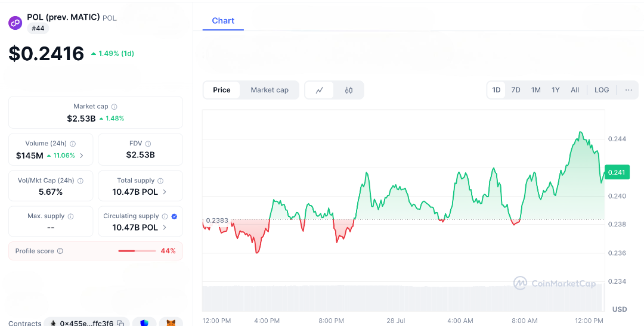This screenshot has width=644, height=326.
Task: Select the 1D time range
Action: tap(496, 90)
